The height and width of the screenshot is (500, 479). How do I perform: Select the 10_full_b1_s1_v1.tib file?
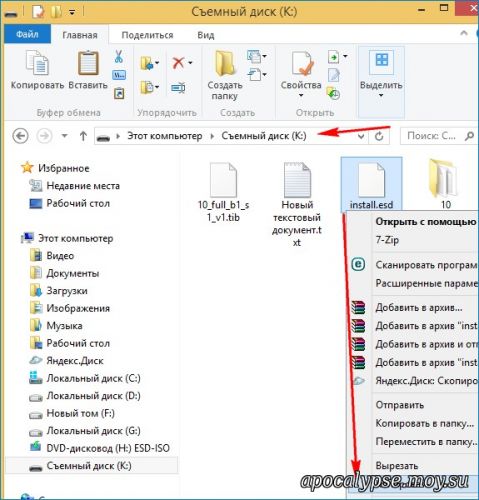point(223,192)
